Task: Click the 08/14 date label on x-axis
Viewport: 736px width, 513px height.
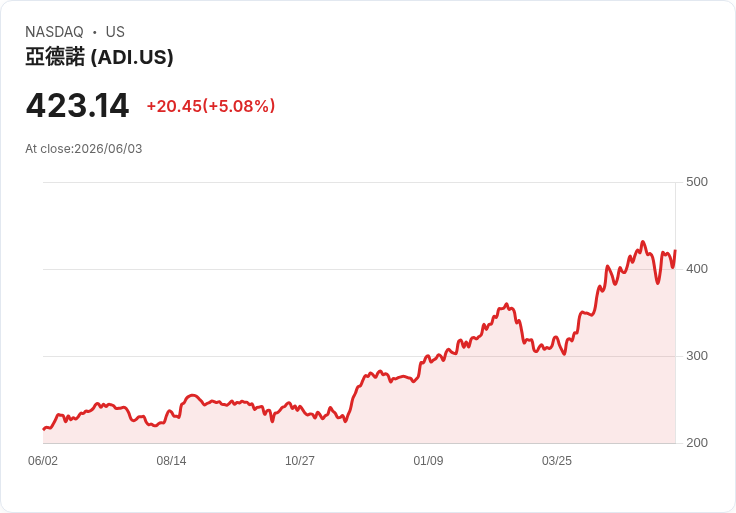Action: click(171, 461)
